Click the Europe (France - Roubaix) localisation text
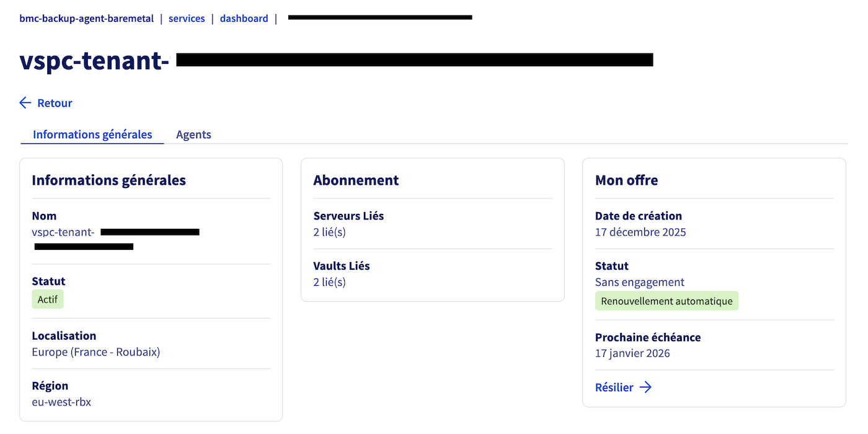 point(95,352)
